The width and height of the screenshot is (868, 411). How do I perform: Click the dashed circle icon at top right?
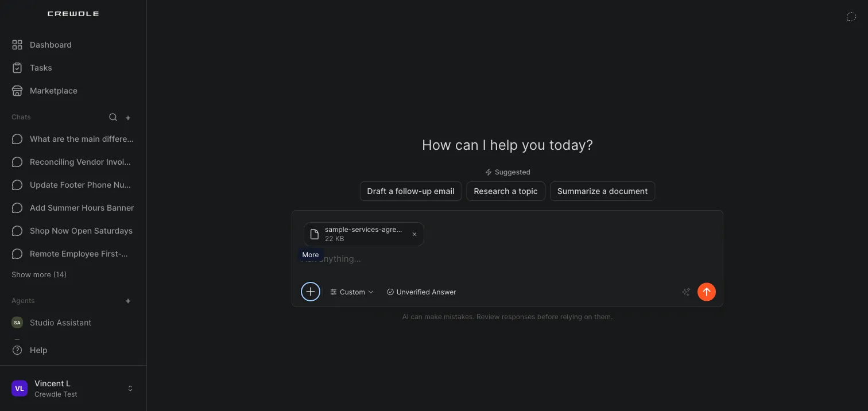[851, 17]
